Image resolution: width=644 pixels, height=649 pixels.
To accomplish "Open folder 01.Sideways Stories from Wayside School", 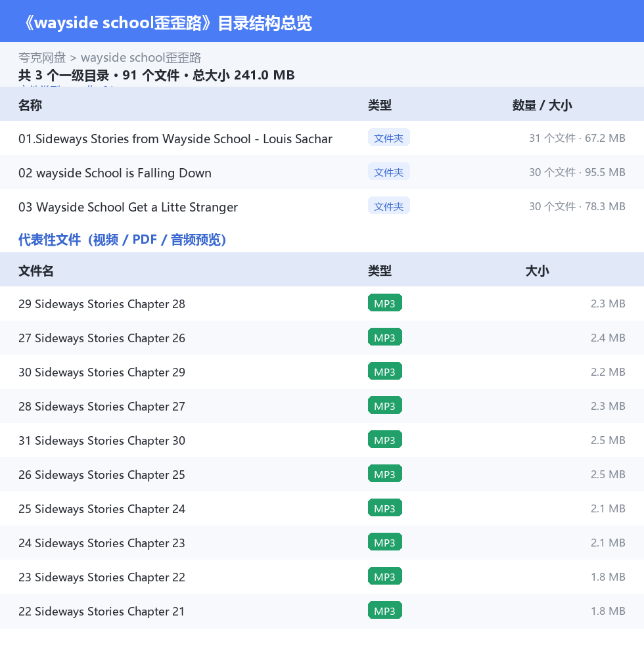I will (x=175, y=139).
